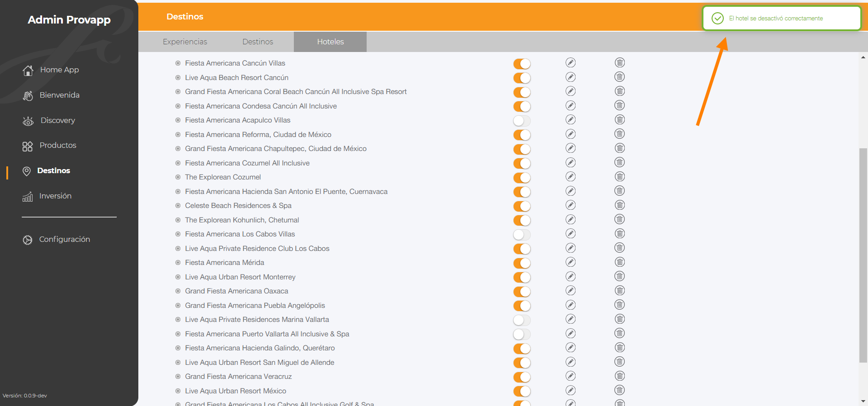Open Inversión section
This screenshot has height=406, width=868.
55,196
